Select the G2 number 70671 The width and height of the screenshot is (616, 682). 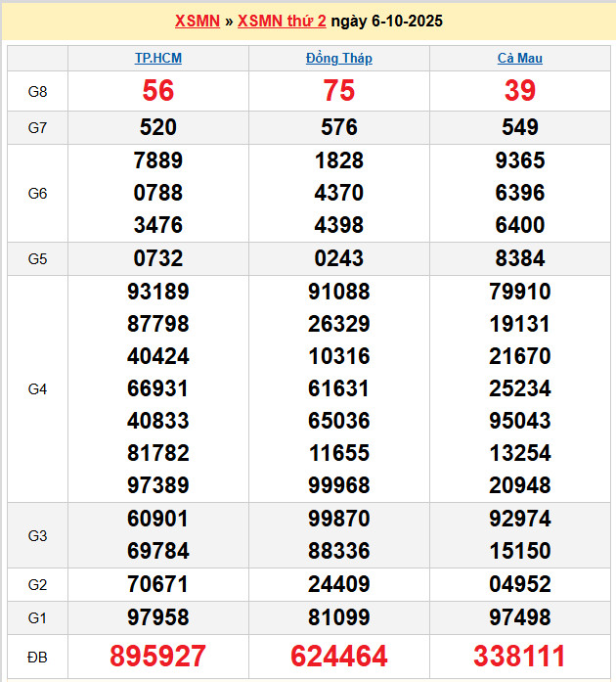pos(158,584)
